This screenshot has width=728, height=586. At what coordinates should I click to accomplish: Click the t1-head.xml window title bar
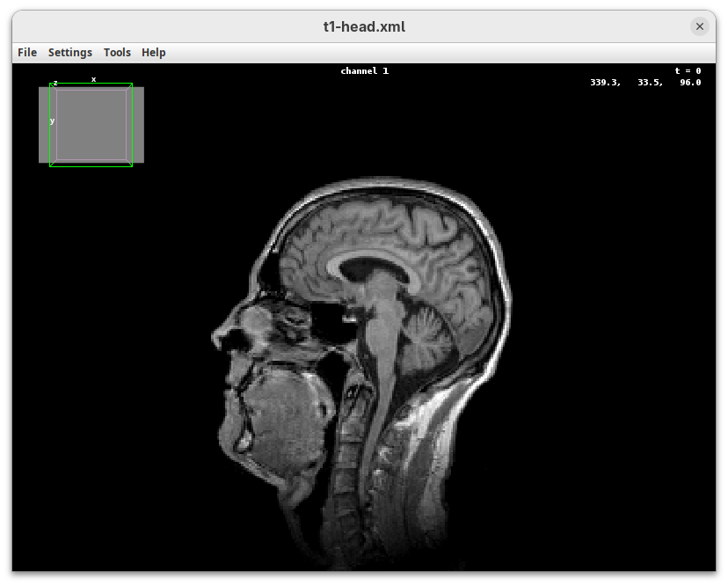(x=364, y=26)
